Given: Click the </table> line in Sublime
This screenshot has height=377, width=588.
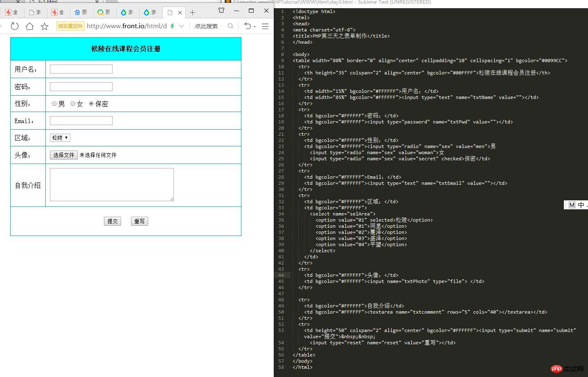Looking at the screenshot, I should click(304, 355).
